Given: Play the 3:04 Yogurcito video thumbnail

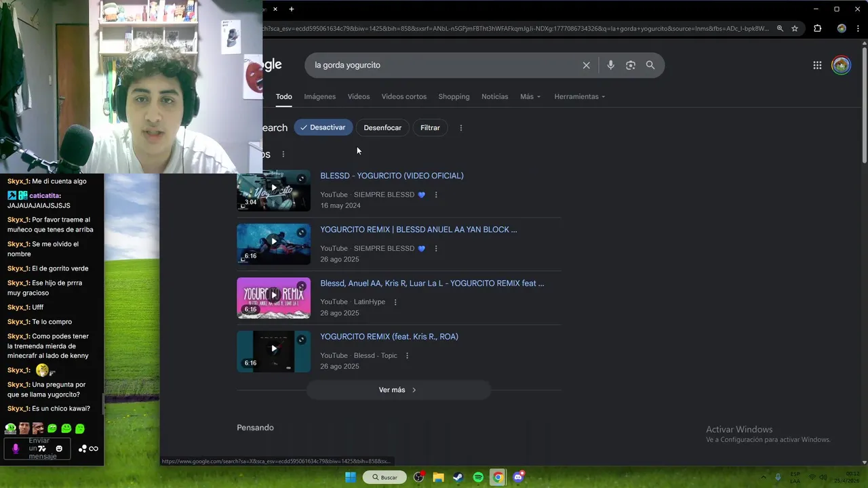Looking at the screenshot, I should coord(273,190).
